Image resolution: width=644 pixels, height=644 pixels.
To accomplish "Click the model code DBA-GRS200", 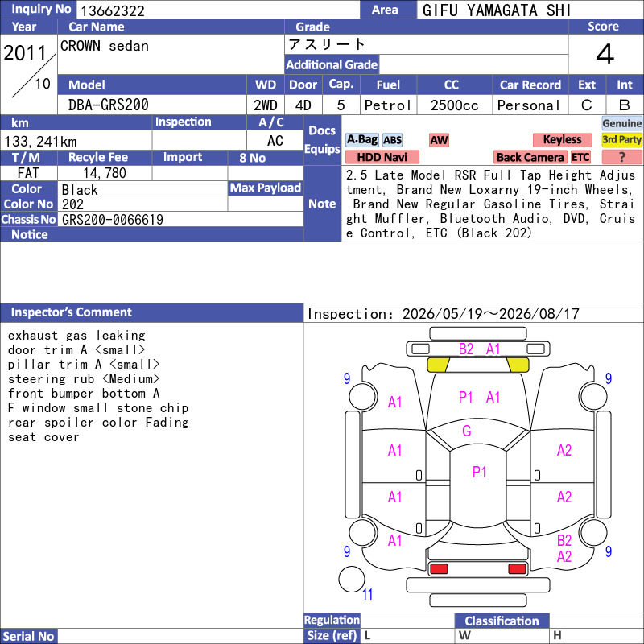I will (109, 105).
